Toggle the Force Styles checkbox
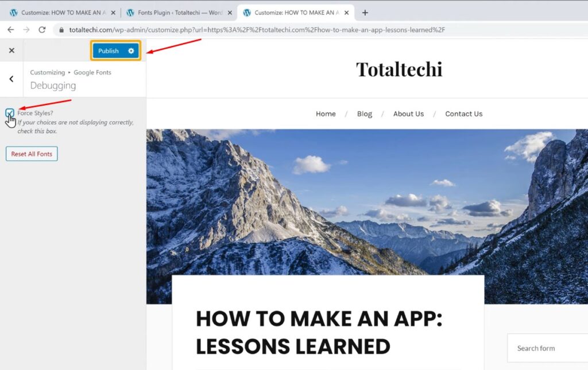Viewport: 588px width, 370px height. pos(10,113)
